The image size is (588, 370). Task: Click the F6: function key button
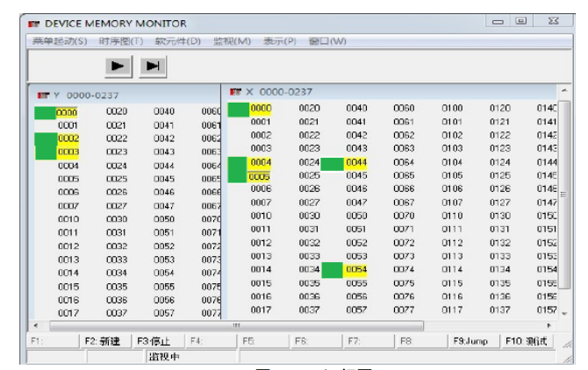[316, 341]
